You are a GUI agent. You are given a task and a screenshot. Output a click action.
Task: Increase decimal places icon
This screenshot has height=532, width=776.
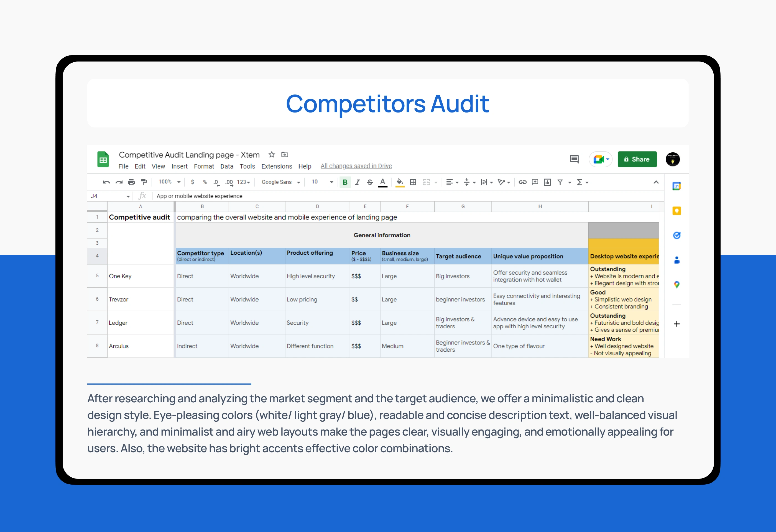pyautogui.click(x=229, y=182)
